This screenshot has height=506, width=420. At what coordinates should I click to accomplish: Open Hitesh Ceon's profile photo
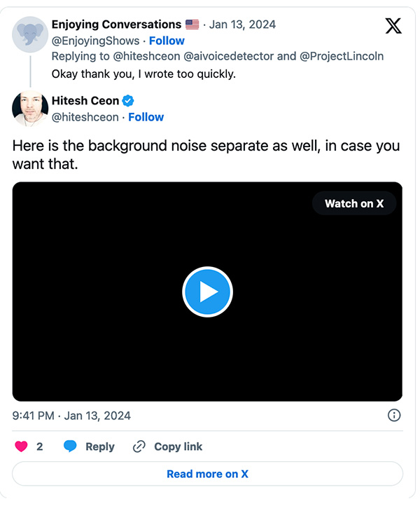pyautogui.click(x=30, y=109)
